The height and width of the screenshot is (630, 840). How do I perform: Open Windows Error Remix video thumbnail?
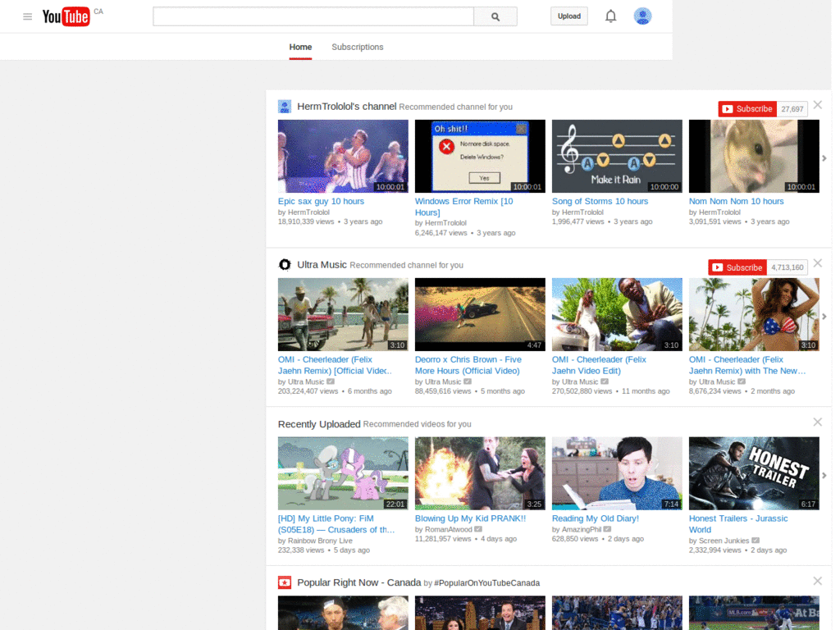(480, 156)
